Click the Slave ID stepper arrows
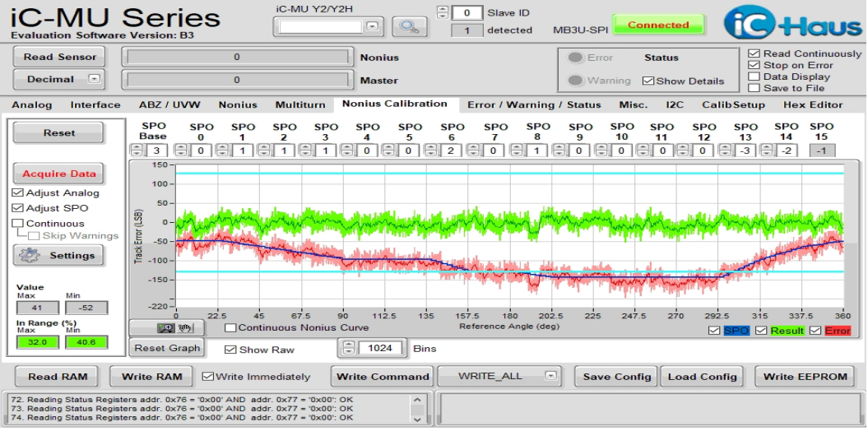The height and width of the screenshot is (431, 868). pos(443,12)
